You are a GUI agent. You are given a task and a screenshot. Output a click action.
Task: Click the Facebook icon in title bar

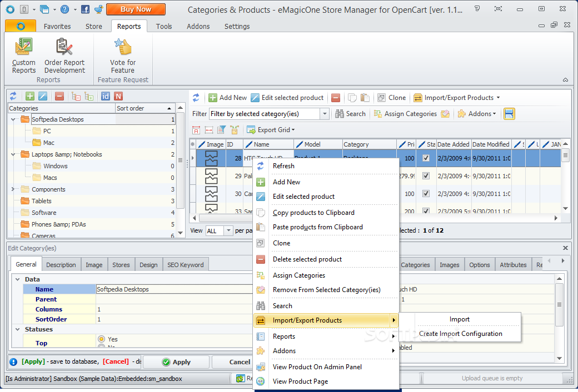pyautogui.click(x=85, y=9)
